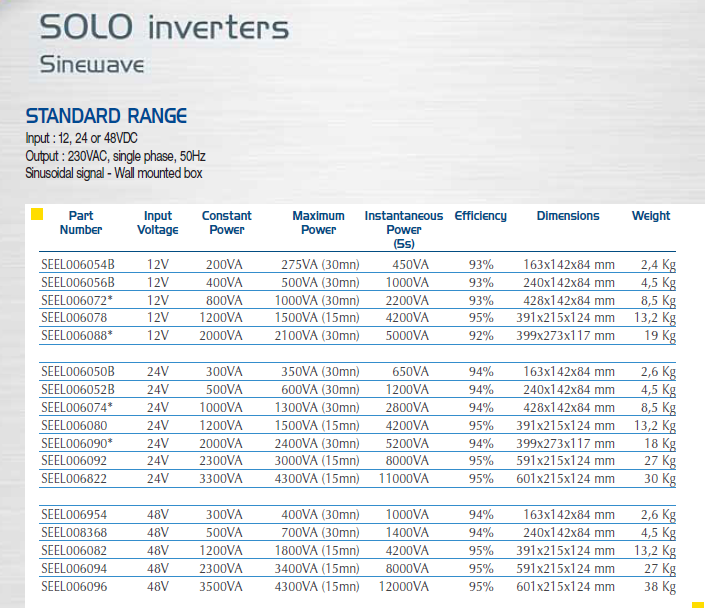The height and width of the screenshot is (608, 705).
Task: Click the 18 Kg weight value
Action: 660,444
